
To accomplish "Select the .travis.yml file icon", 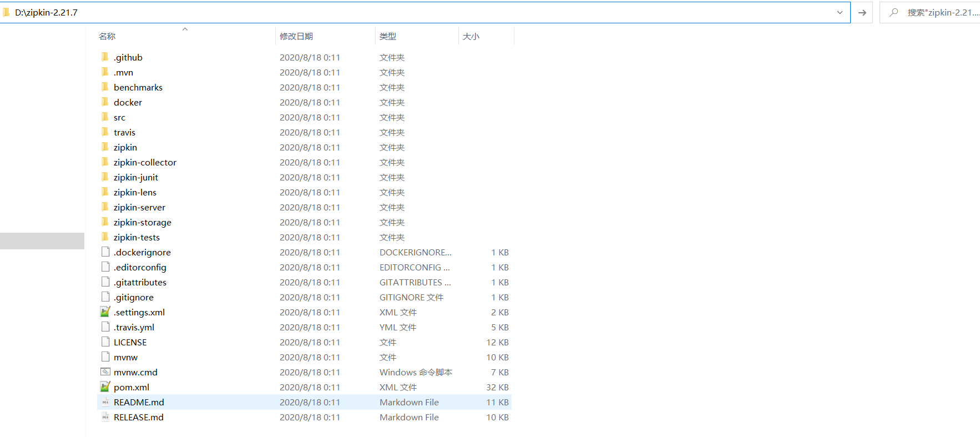I will point(105,327).
